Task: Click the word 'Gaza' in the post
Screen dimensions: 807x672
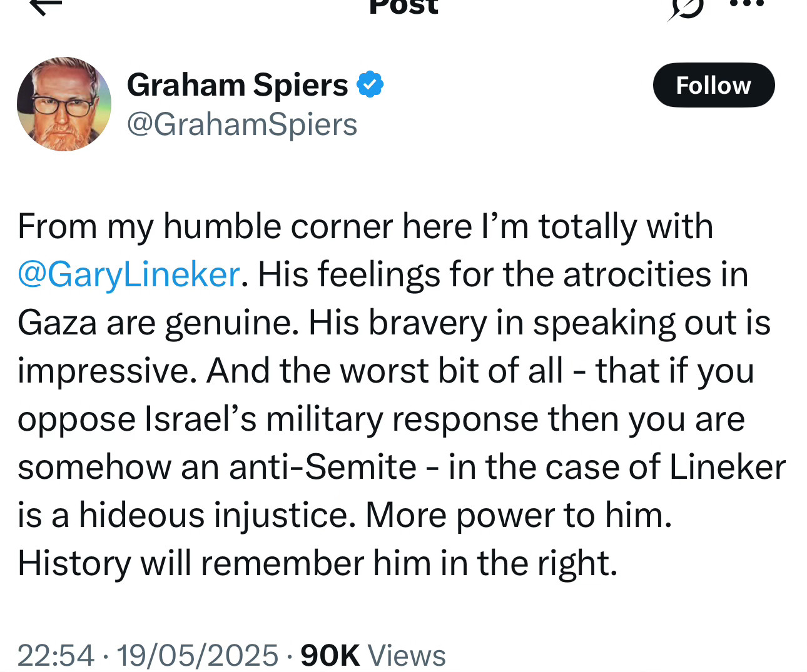Action: (x=57, y=323)
